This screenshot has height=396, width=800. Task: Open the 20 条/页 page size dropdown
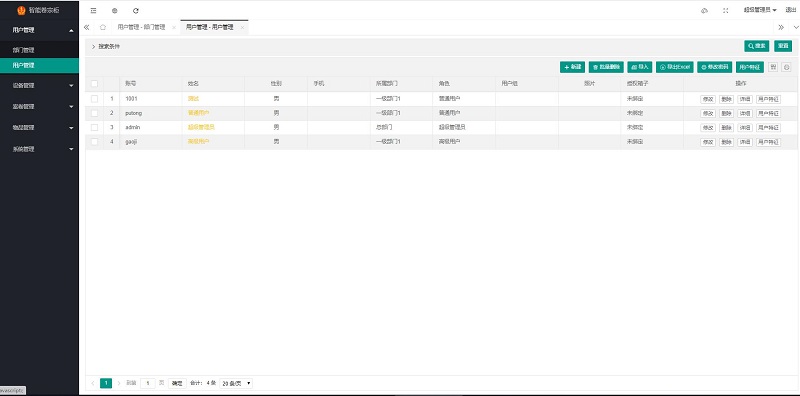coord(236,383)
